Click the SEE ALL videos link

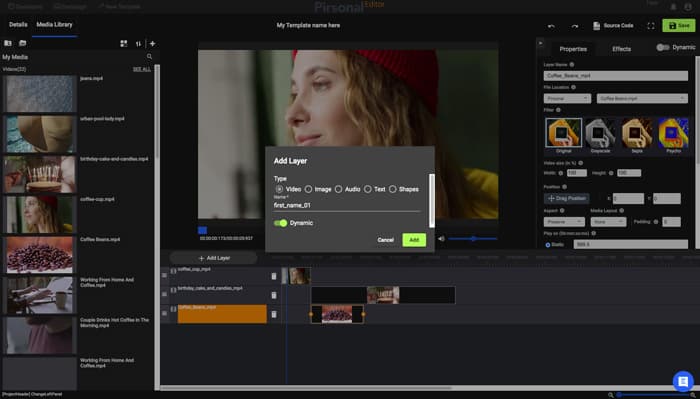coord(142,69)
